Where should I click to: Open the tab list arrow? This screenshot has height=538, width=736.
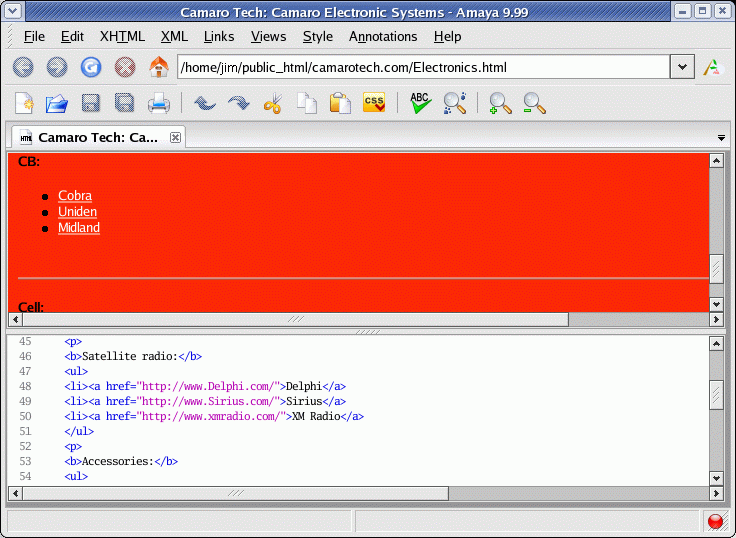(721, 137)
